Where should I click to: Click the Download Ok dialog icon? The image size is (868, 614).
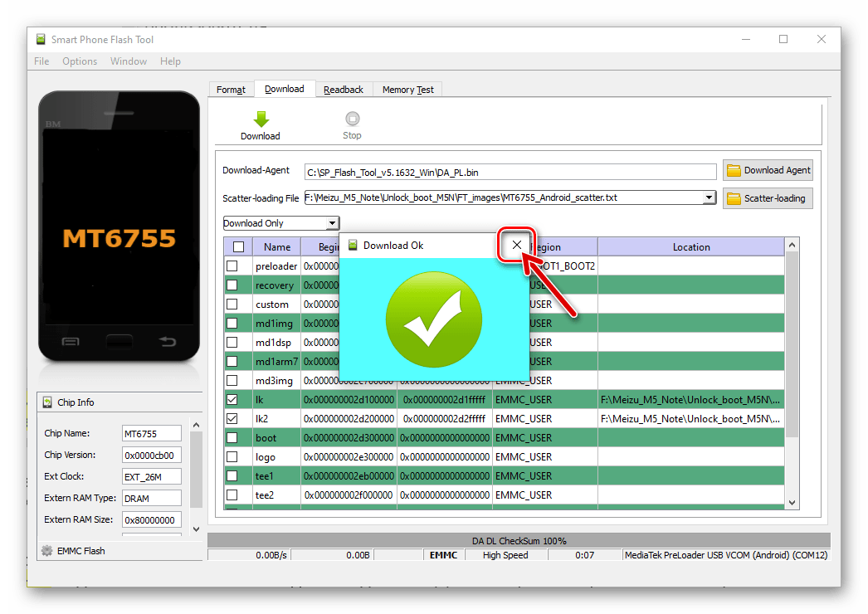coord(353,246)
